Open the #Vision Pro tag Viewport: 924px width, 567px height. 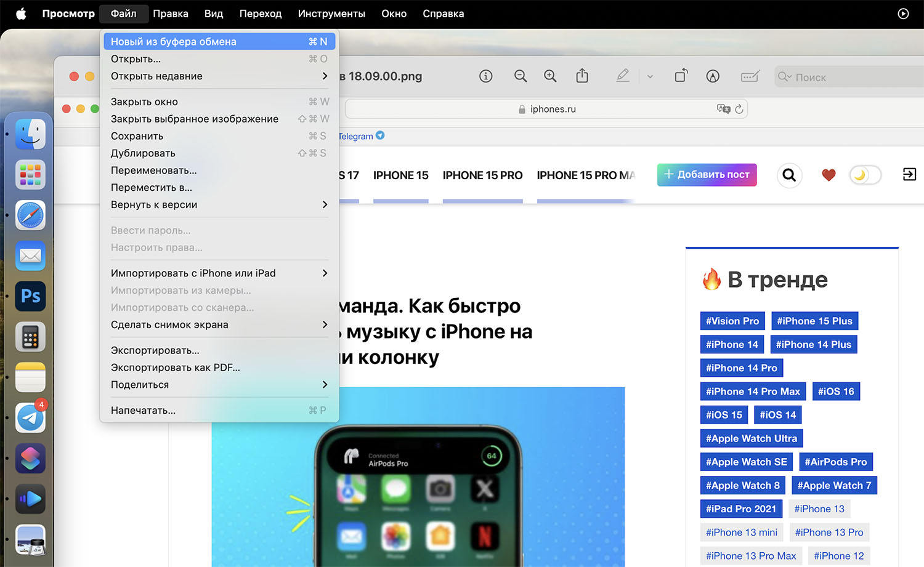point(732,321)
